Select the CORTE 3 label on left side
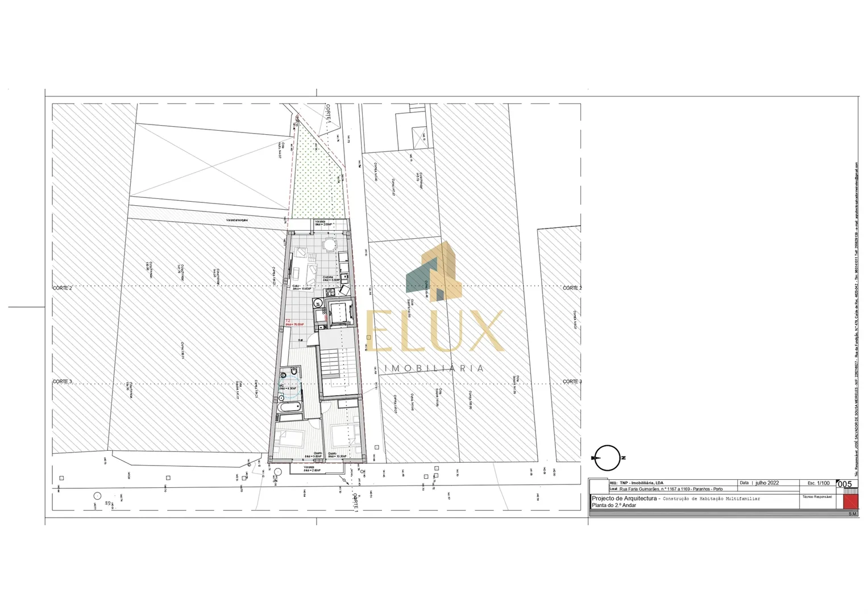The width and height of the screenshot is (868, 614). coord(63,381)
